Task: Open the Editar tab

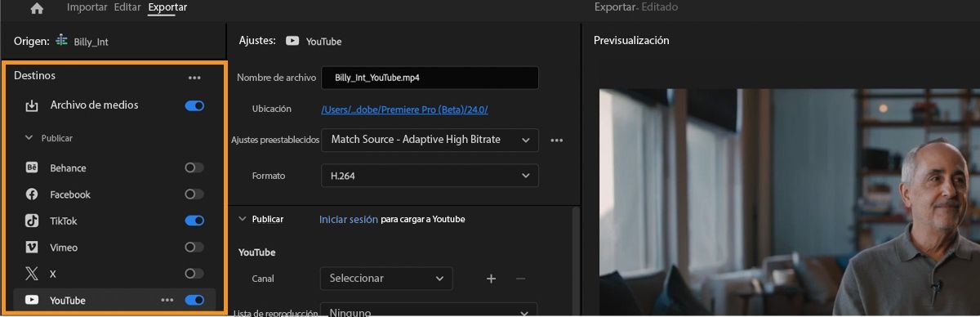Action: click(x=127, y=7)
